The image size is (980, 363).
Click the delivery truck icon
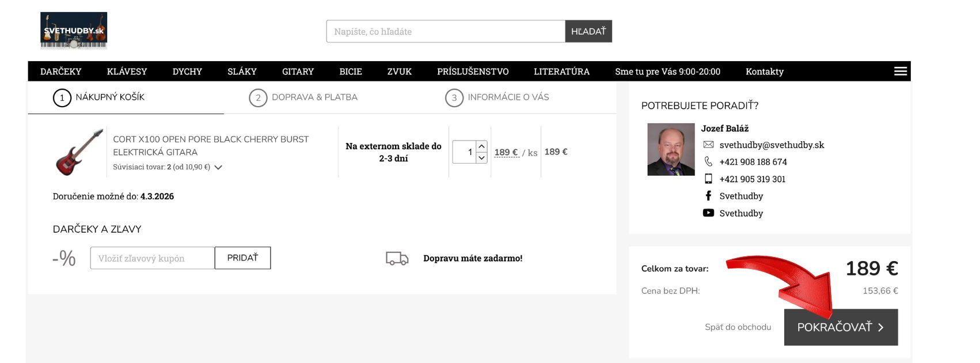tap(397, 258)
